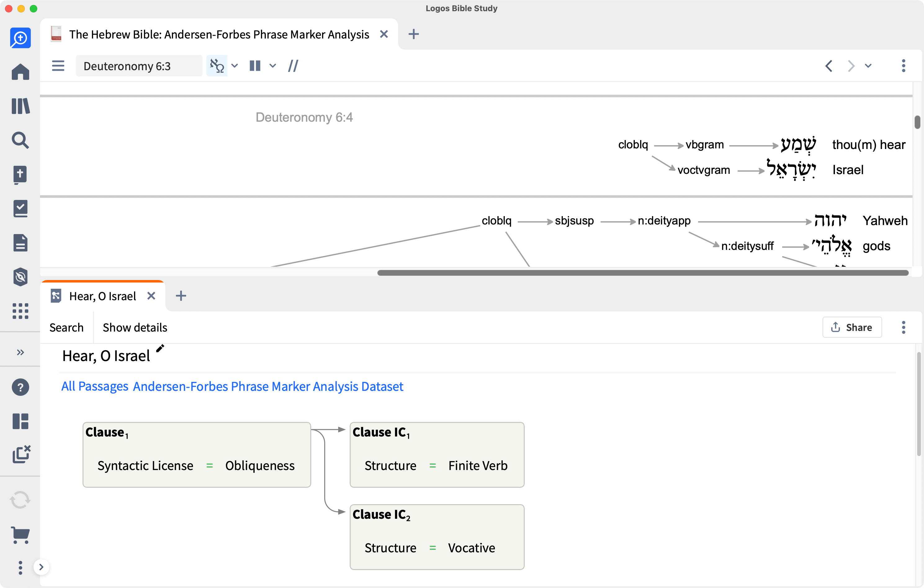Expand the columns dropdown arrow
The height and width of the screenshot is (588, 924).
273,66
